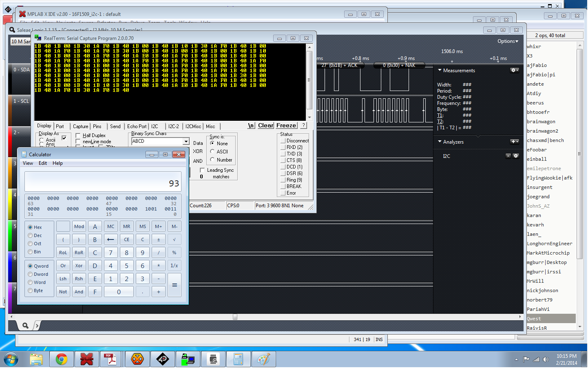Switch calculator to Dec mode
The image size is (588, 368).
coord(30,235)
